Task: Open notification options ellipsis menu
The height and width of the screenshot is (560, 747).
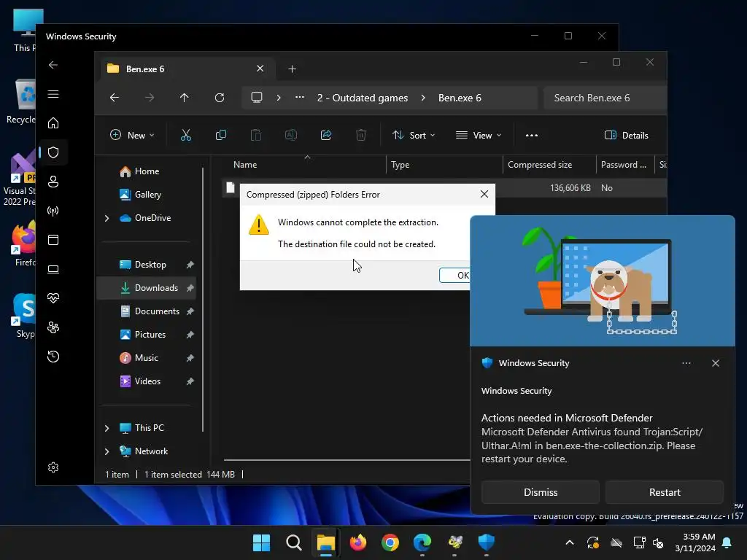Action: point(686,363)
